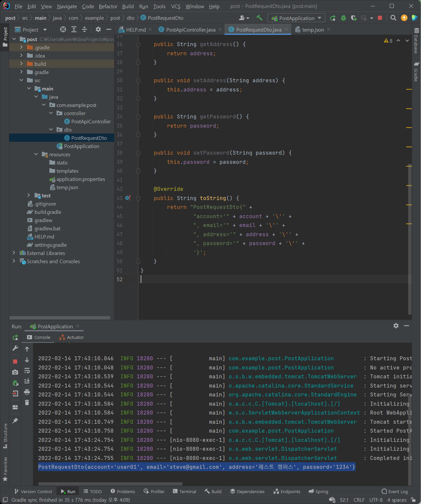This screenshot has height=504, width=421.
Task: Open Project panel settings gear
Action: (98, 30)
